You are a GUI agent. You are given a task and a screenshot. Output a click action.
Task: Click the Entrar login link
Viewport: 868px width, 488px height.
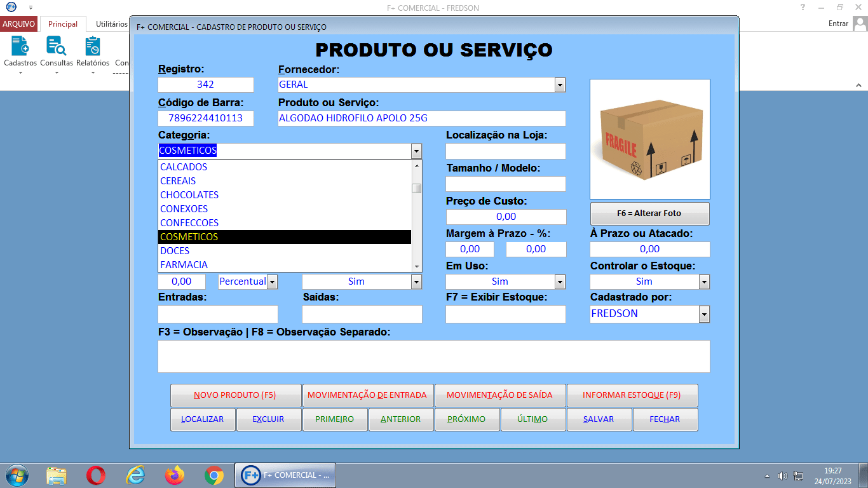tap(838, 24)
